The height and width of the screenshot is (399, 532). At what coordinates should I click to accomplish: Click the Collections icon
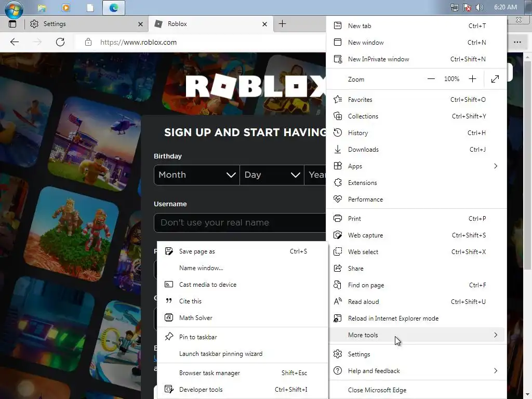[338, 116]
